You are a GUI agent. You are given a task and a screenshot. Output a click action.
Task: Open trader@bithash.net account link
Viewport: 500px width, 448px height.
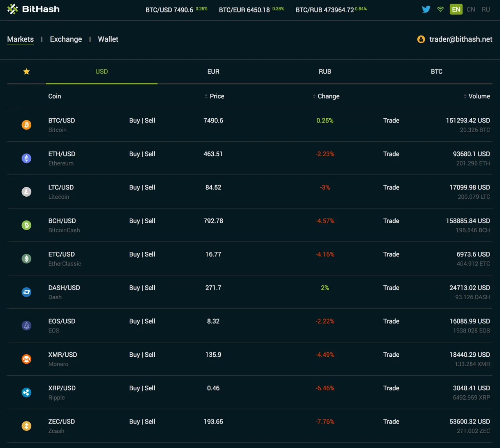(461, 39)
